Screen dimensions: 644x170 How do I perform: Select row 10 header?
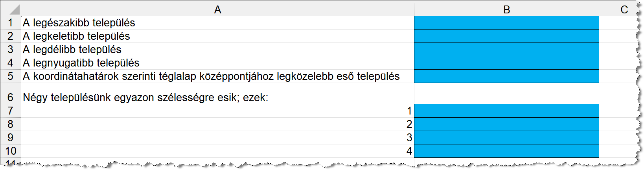point(11,151)
